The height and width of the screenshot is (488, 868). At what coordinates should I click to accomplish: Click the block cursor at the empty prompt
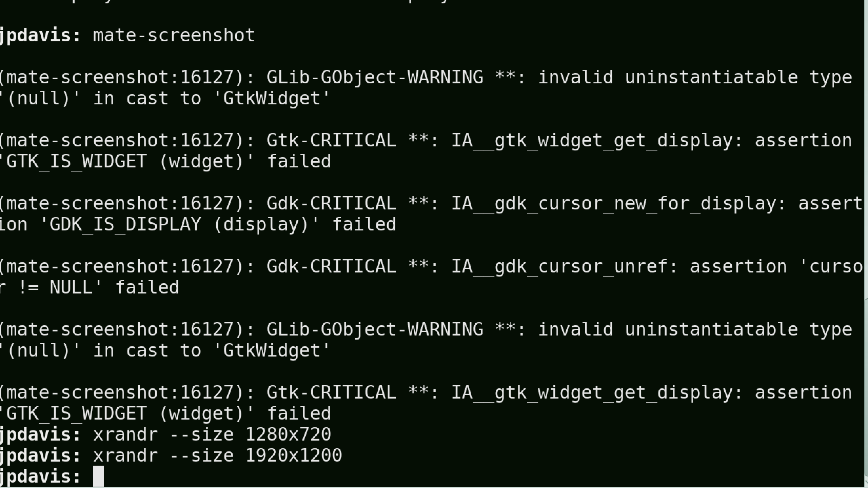pos(98,476)
